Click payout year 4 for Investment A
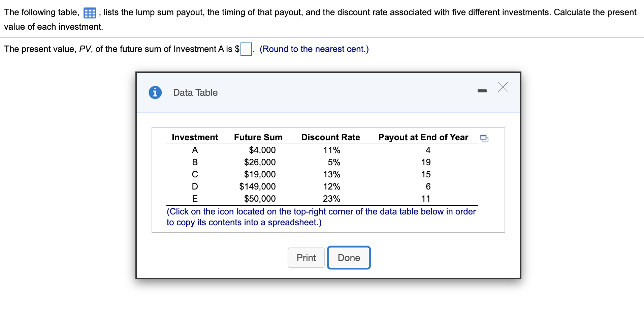644x319 pixels. pos(428,150)
